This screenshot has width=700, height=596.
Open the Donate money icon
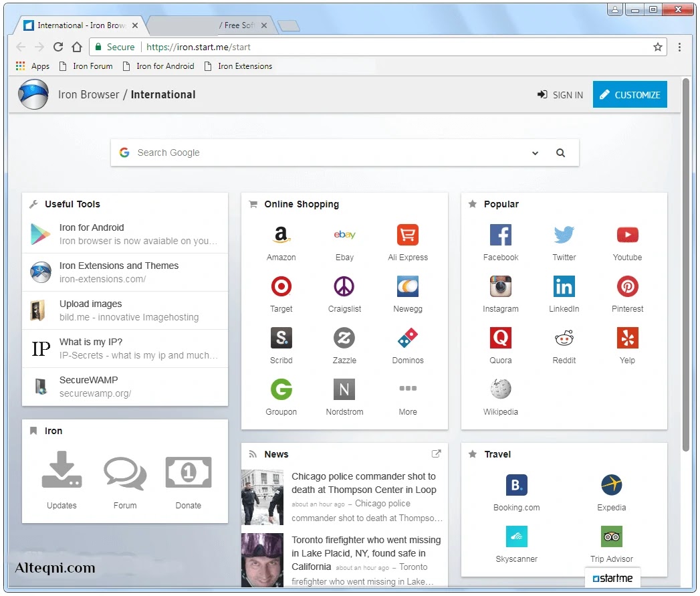click(188, 472)
